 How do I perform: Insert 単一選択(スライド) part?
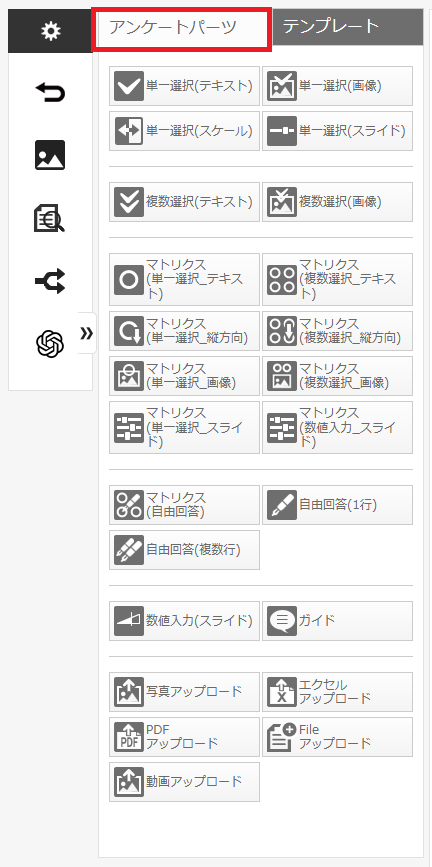(337, 130)
